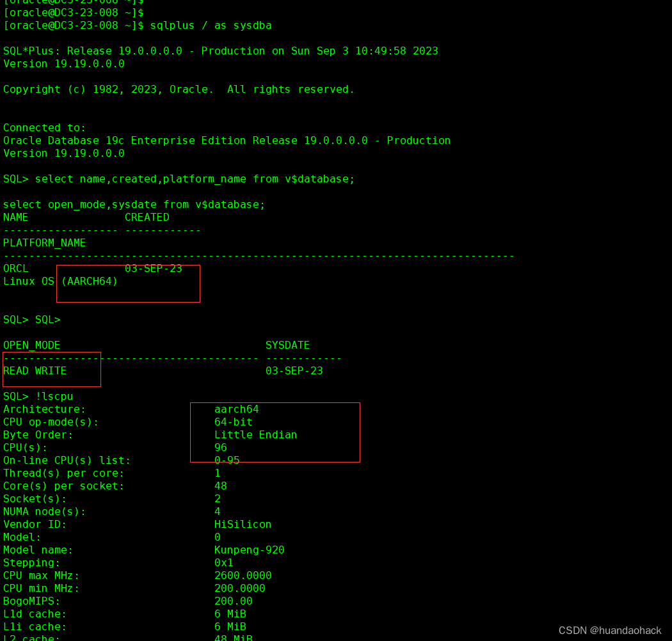
Task: Click the 03-SEP-23 created date
Action: (154, 268)
